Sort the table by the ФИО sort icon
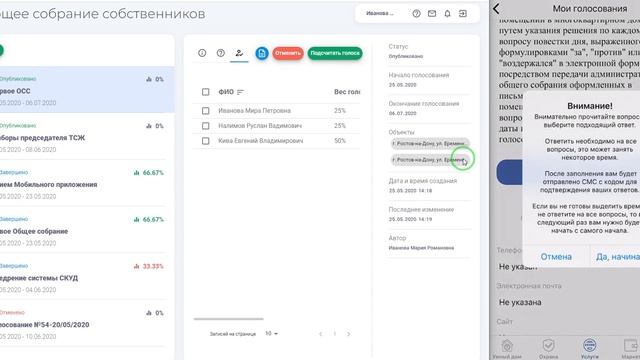This screenshot has height=360, width=640. pyautogui.click(x=240, y=92)
